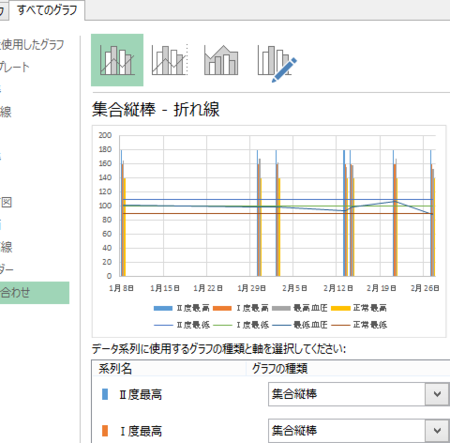This screenshot has height=443, width=450.
Task: Click the 正常最高 legend entry in preview
Action: [x=359, y=308]
